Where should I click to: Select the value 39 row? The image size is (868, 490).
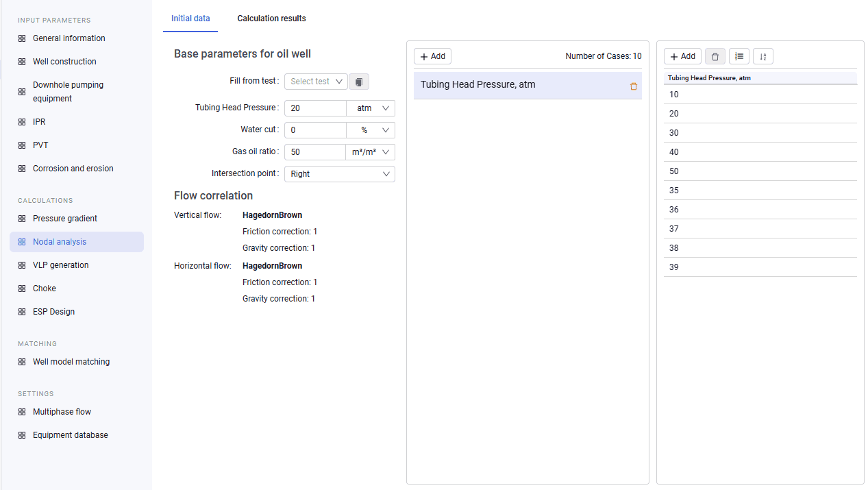pos(760,267)
